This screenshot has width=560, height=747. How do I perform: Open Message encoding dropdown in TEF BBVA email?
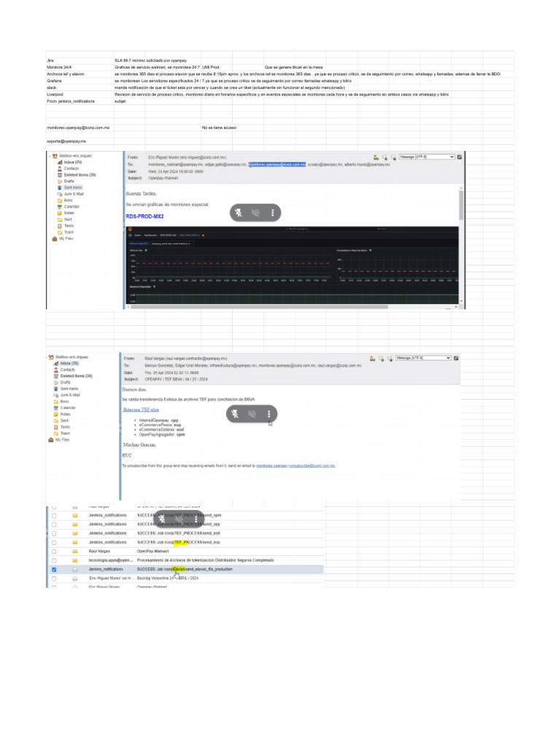coord(423,357)
